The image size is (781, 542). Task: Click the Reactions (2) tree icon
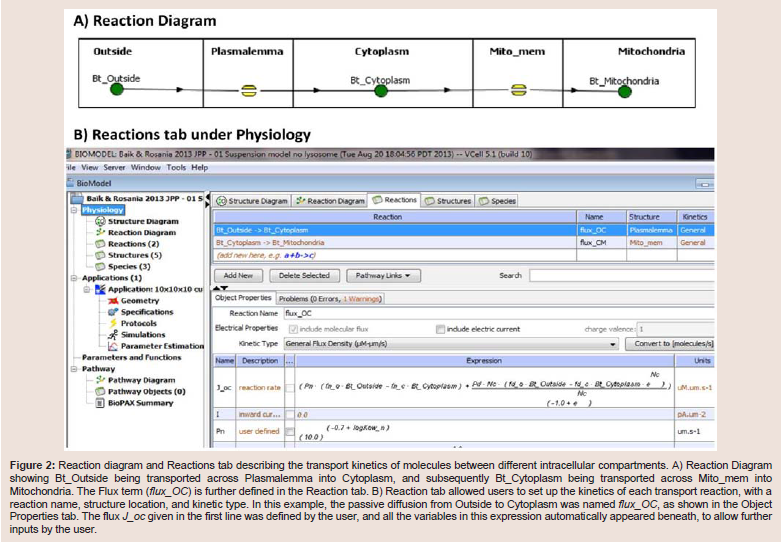(x=100, y=244)
